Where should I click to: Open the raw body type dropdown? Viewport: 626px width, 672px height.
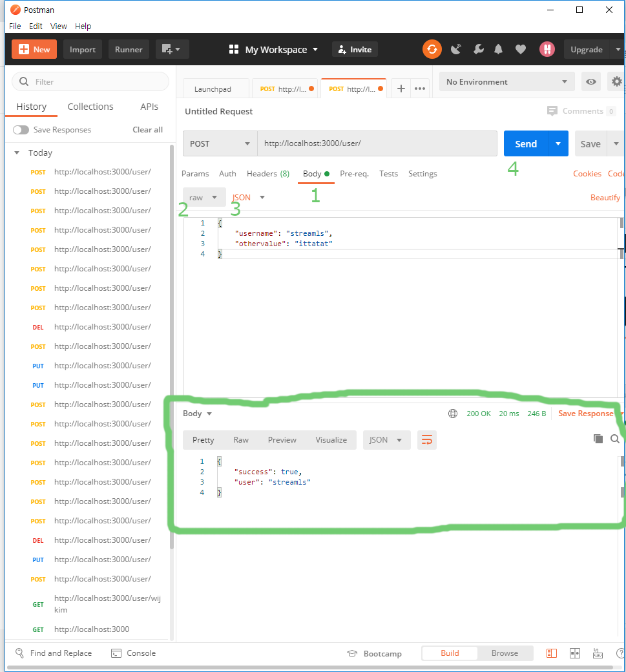tap(204, 198)
